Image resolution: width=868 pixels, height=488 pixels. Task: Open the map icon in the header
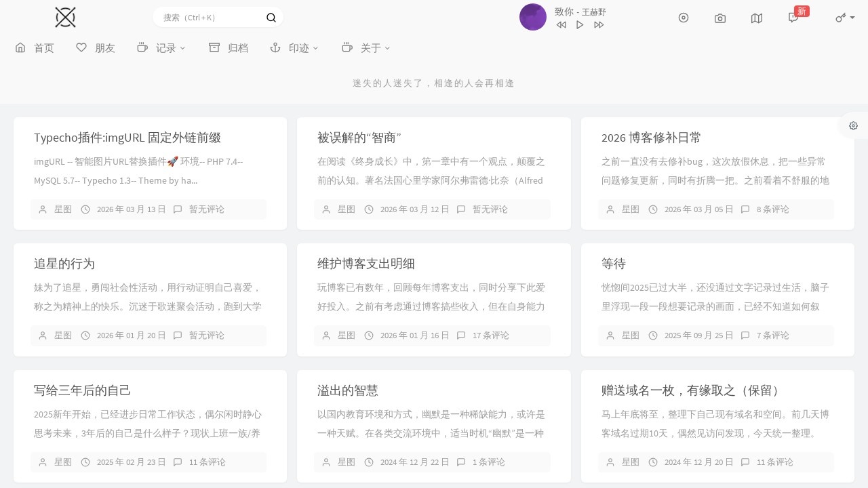tap(756, 18)
